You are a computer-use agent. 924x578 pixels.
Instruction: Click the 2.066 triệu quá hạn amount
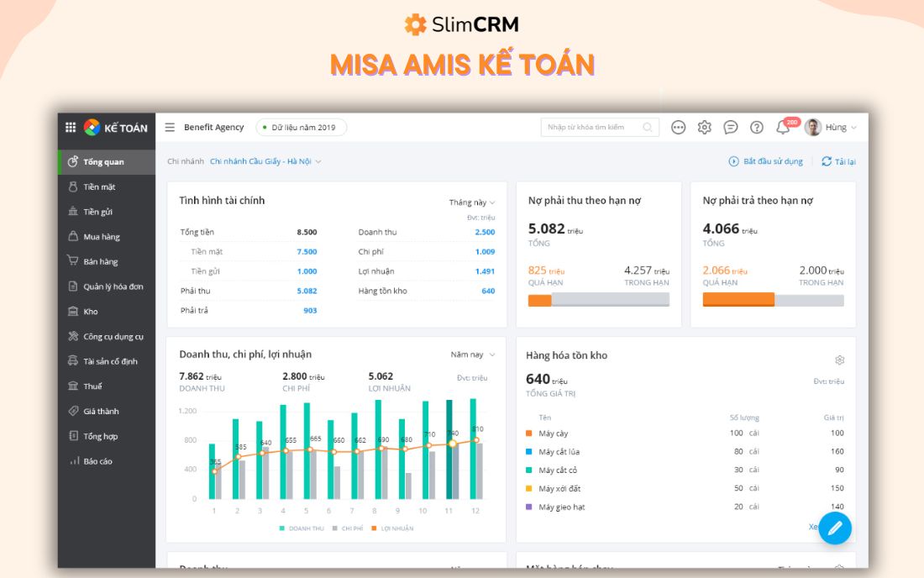[x=724, y=271]
